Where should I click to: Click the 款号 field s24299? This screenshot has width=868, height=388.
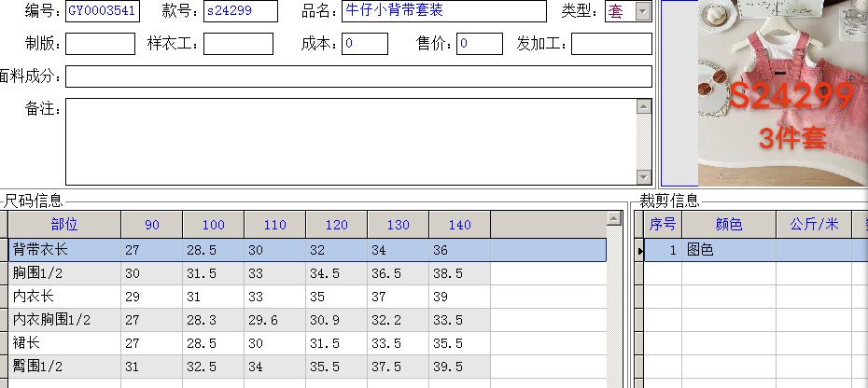coord(240,11)
